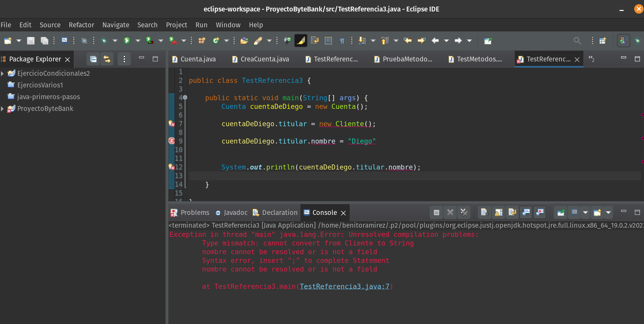Image resolution: width=644 pixels, height=324 pixels.
Task: Maximize the Console view
Action: pos(637,212)
